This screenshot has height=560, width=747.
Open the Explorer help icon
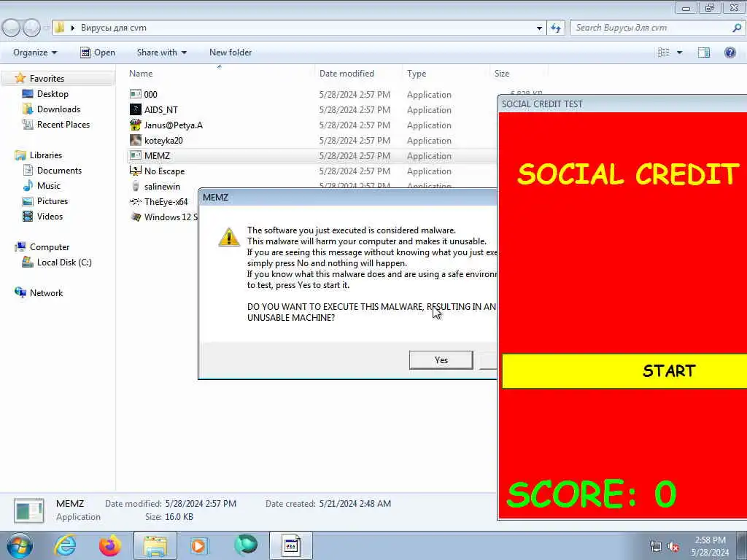point(729,52)
